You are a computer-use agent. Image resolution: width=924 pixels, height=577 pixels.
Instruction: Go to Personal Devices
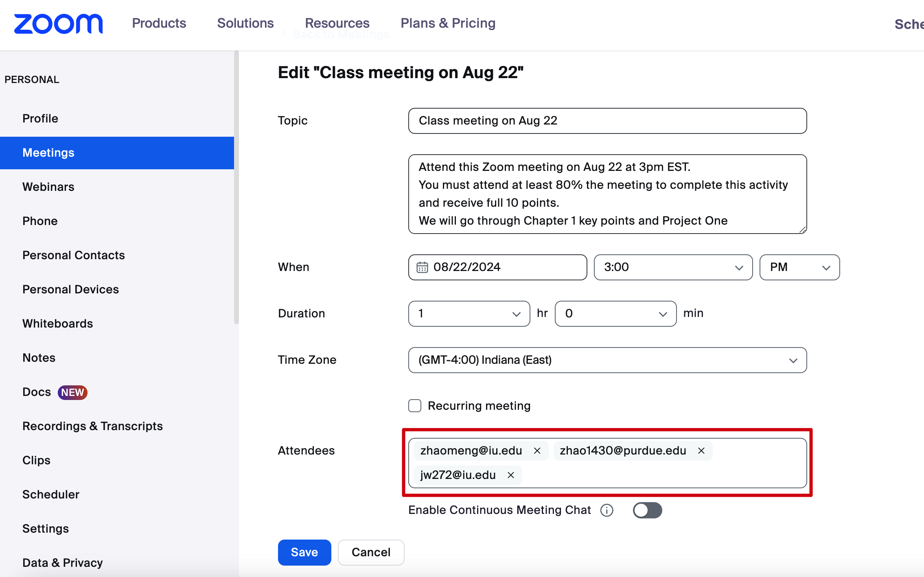pyautogui.click(x=70, y=289)
